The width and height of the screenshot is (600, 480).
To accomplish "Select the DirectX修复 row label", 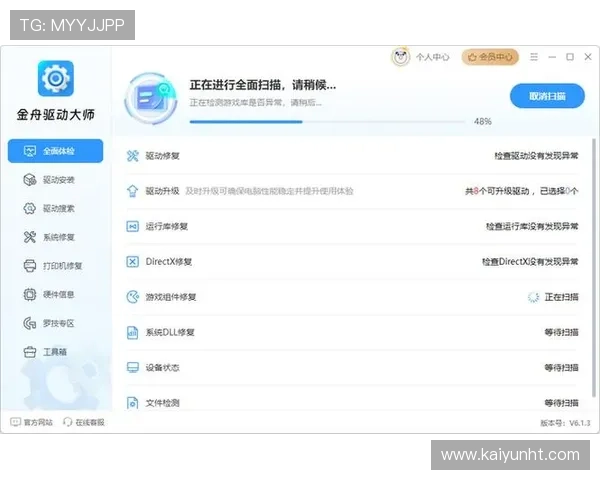I will click(169, 261).
